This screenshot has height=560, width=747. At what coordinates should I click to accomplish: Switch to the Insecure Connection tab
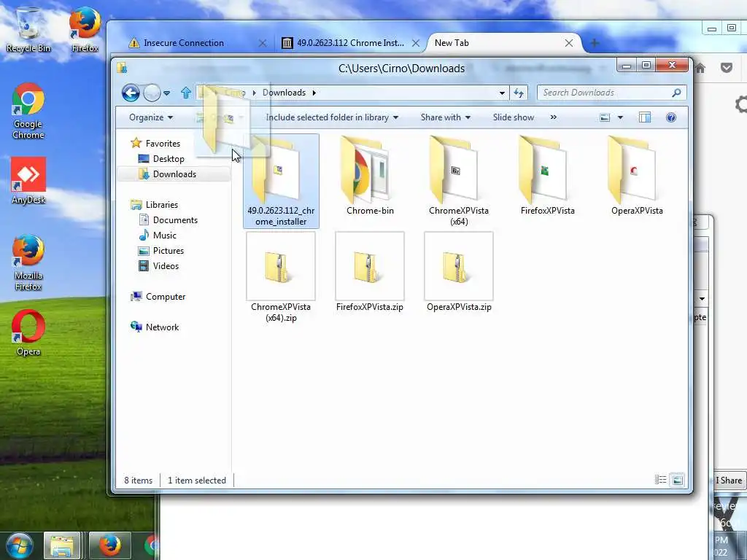coord(184,43)
